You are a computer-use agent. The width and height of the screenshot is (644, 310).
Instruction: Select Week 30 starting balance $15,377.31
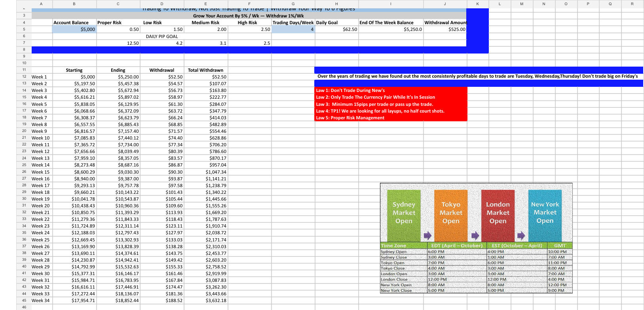tap(74, 274)
